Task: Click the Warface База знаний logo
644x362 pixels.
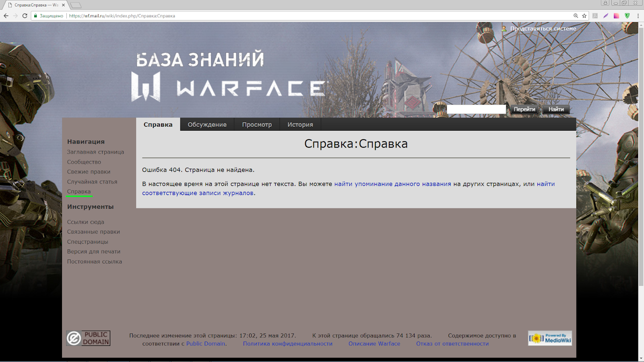Action: click(228, 76)
